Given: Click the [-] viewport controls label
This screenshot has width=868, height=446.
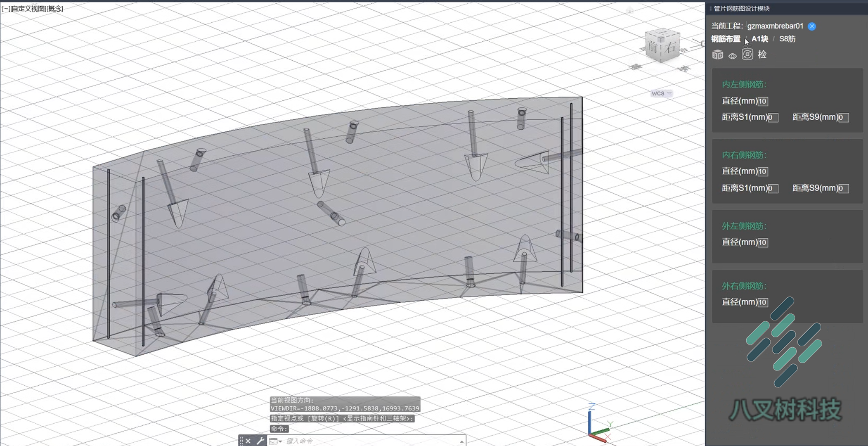Looking at the screenshot, I should point(6,9).
